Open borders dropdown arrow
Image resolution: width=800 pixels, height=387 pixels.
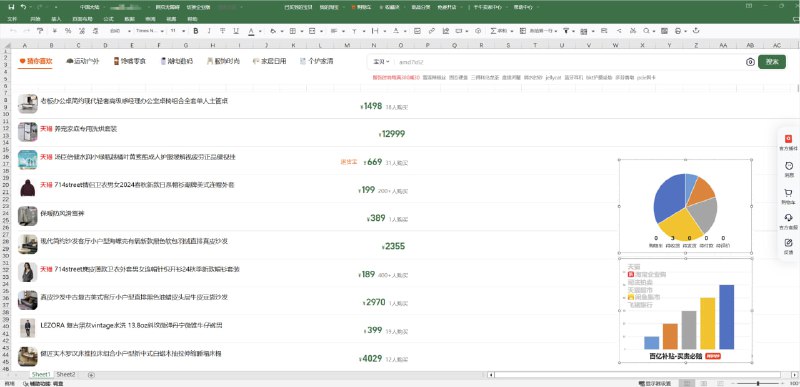pyautogui.click(x=301, y=31)
